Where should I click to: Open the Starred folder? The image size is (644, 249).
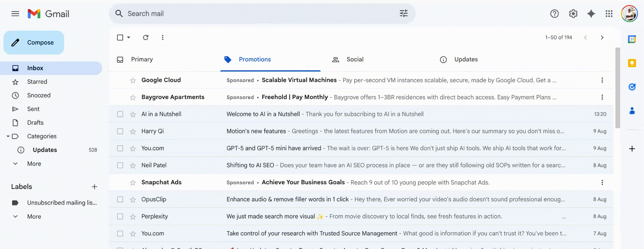tap(51, 82)
